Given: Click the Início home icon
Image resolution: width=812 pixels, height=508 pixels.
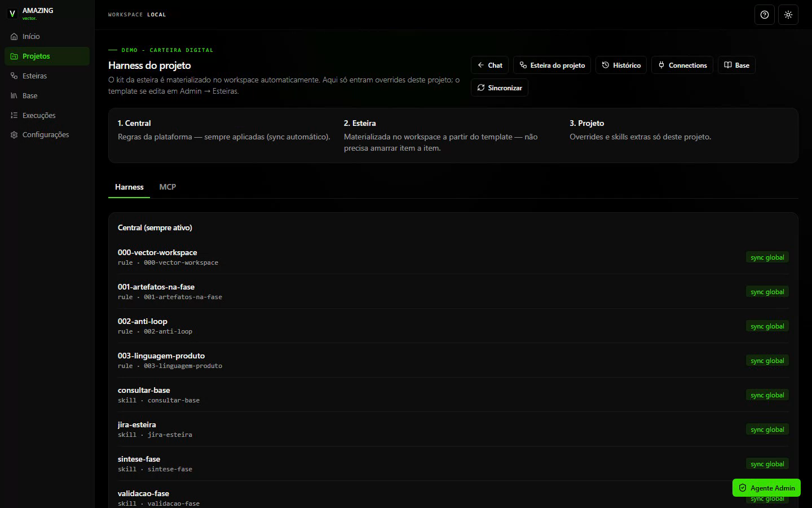Looking at the screenshot, I should coord(14,37).
